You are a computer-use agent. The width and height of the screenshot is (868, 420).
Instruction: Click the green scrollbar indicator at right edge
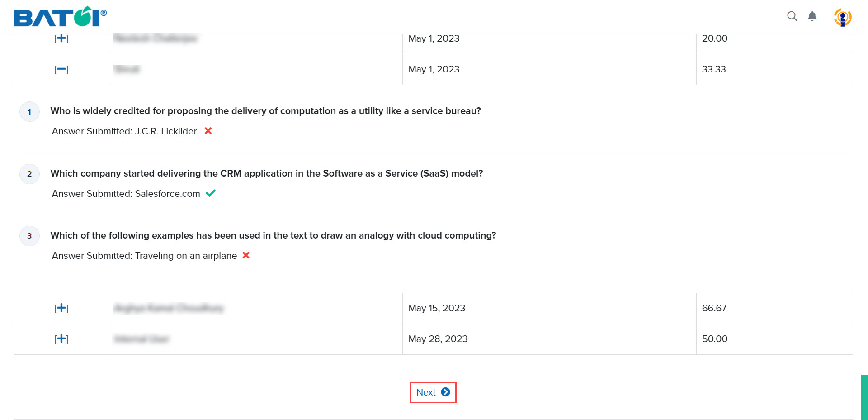[x=864, y=397]
